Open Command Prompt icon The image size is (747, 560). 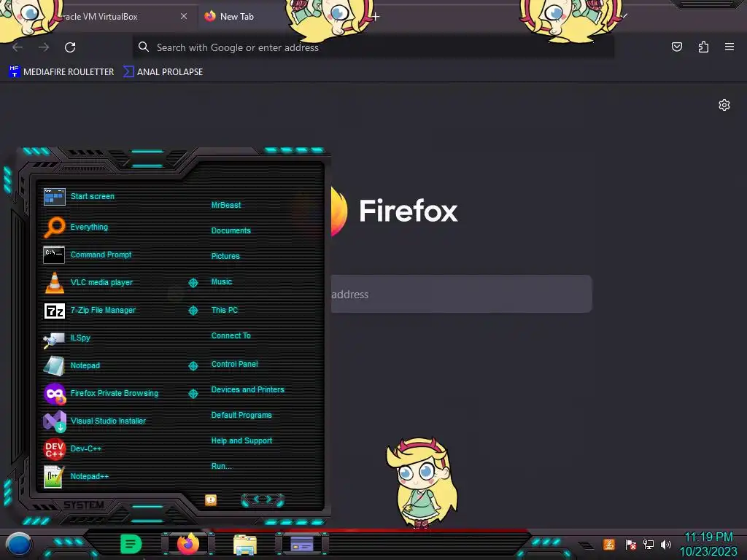point(54,254)
